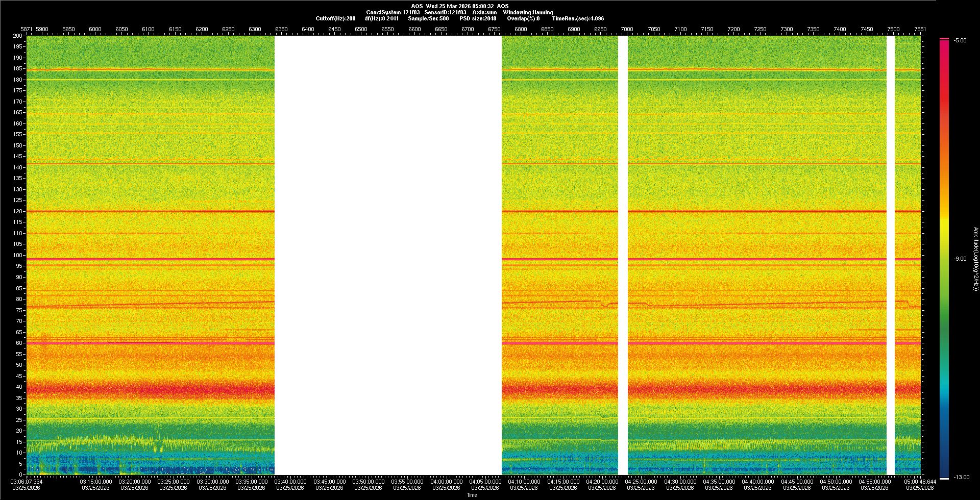Screen dimensions: 980x500
Task: Click the 04:25:00.000 time axis tick label
Action: (x=641, y=481)
